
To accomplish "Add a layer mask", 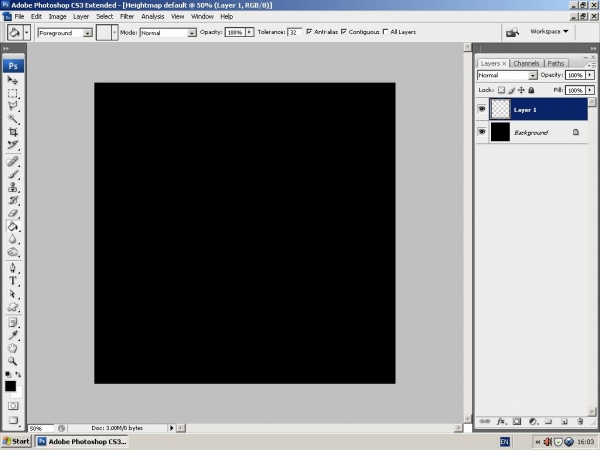I will [517, 421].
